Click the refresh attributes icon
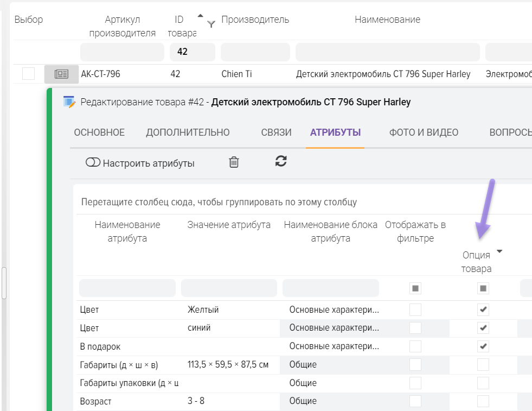 pos(281,161)
